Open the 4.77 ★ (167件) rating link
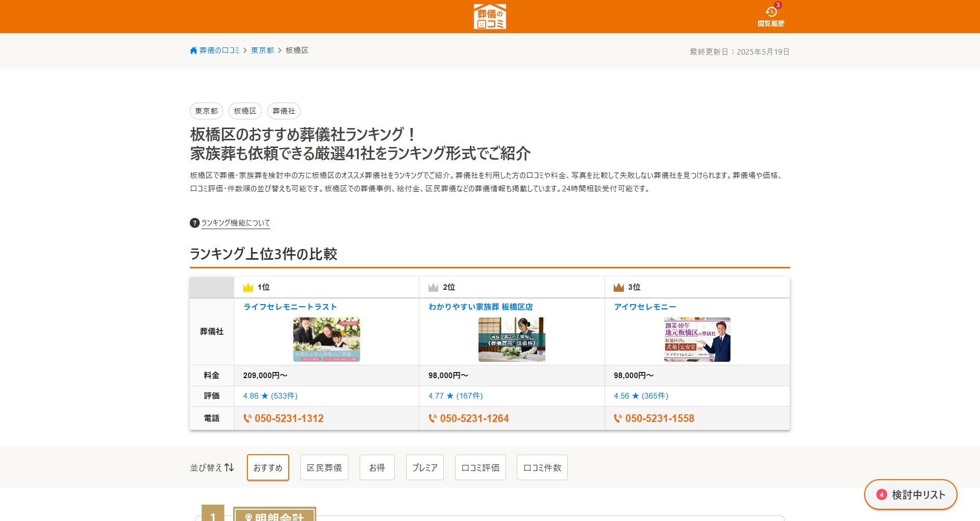980x521 pixels. coord(456,396)
